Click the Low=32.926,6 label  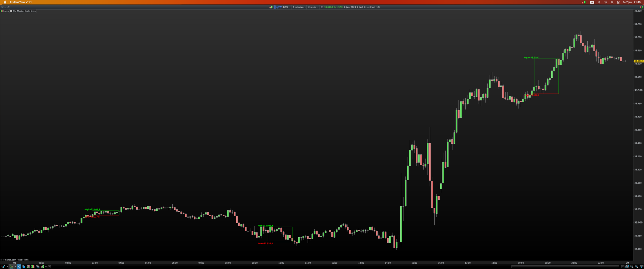pyautogui.click(x=265, y=243)
